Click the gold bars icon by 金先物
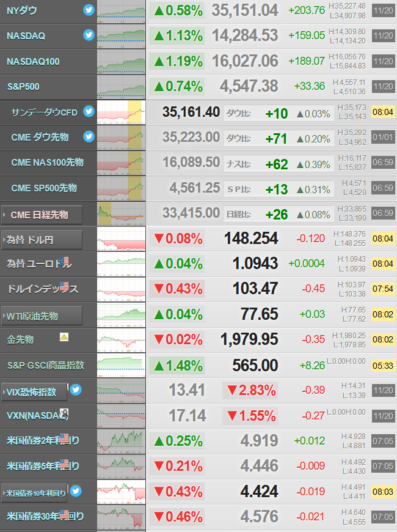This screenshot has width=397, height=532. coord(64,337)
